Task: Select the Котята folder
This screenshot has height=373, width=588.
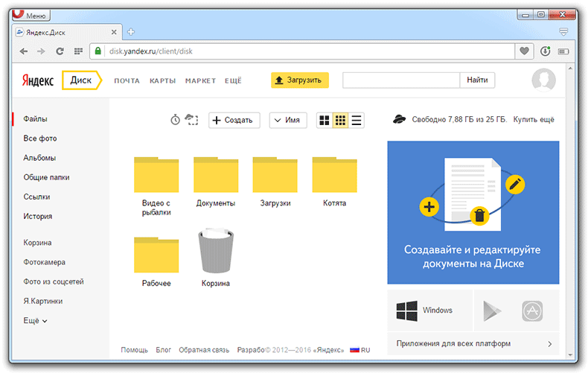Action: tap(334, 182)
